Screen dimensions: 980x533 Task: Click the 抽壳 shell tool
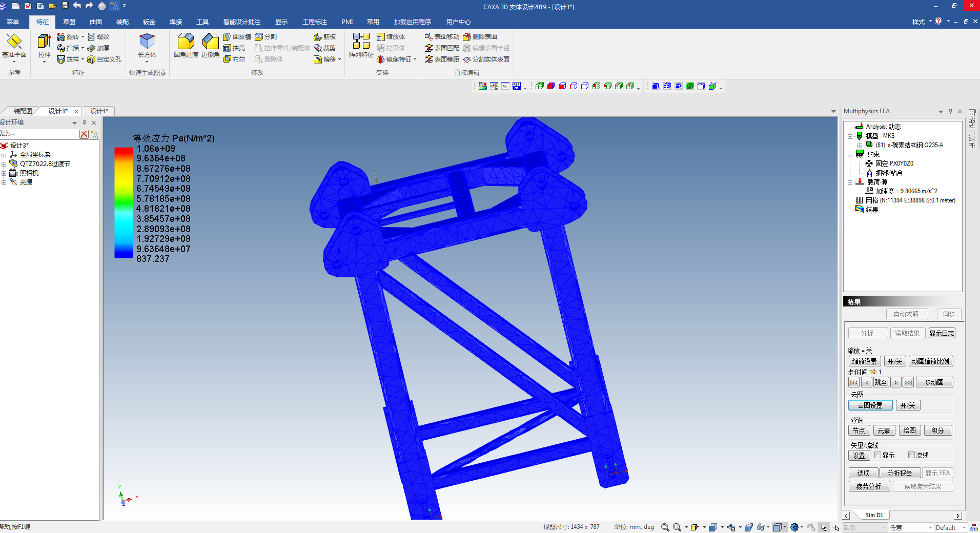coord(234,48)
